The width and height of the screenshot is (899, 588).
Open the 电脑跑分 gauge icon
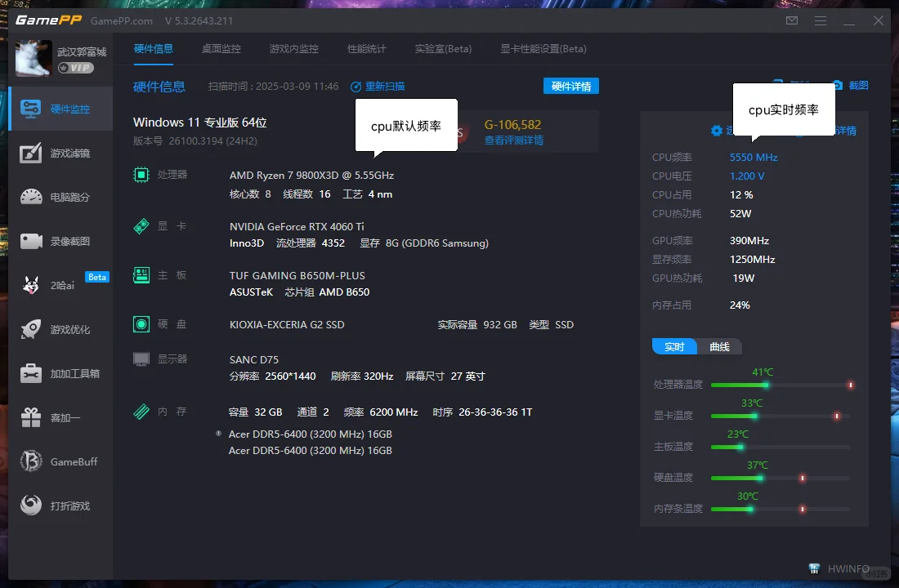[x=31, y=197]
